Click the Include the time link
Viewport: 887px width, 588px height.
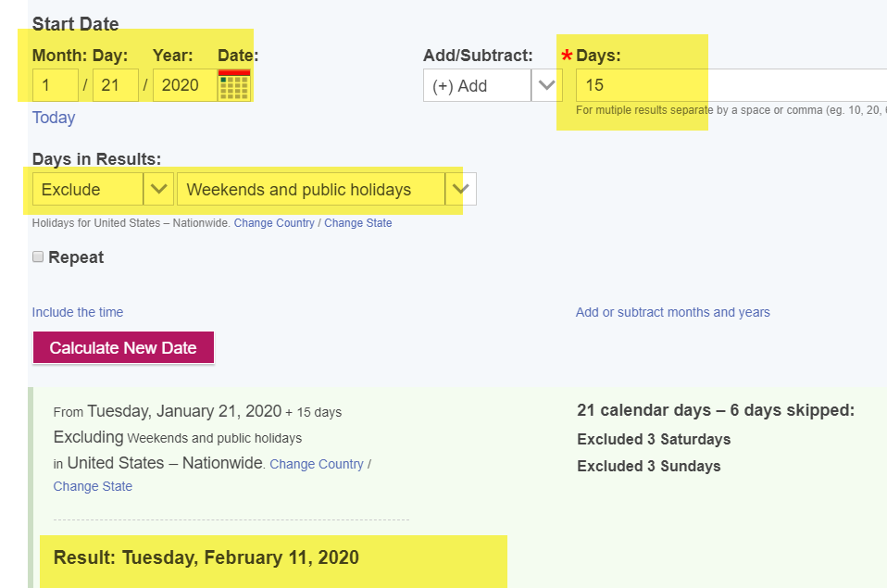click(x=78, y=312)
